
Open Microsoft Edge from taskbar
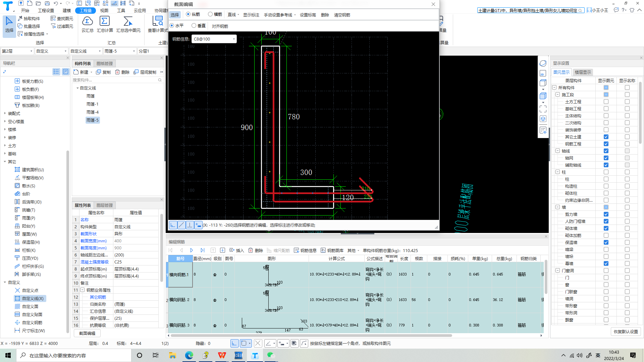(189, 355)
